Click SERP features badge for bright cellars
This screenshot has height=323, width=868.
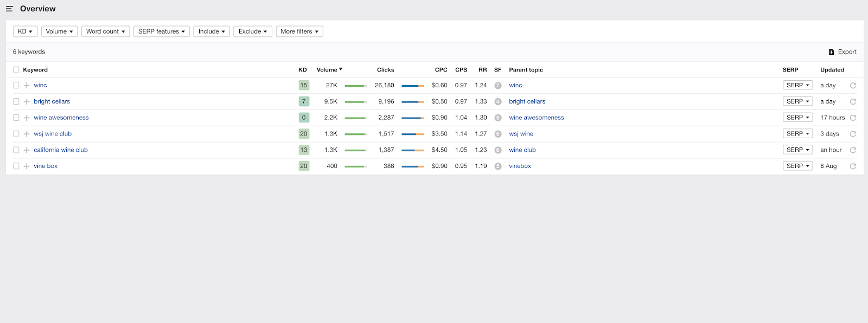point(498,102)
